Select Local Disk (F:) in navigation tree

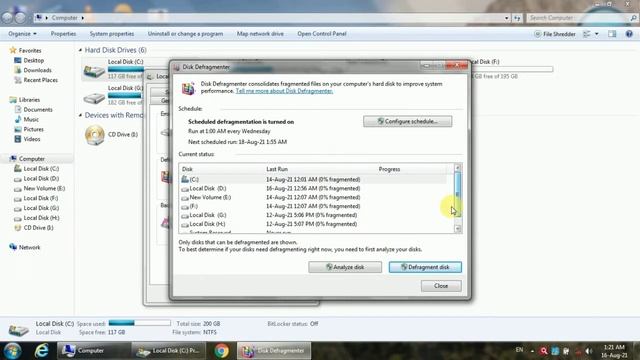pyautogui.click(x=40, y=198)
